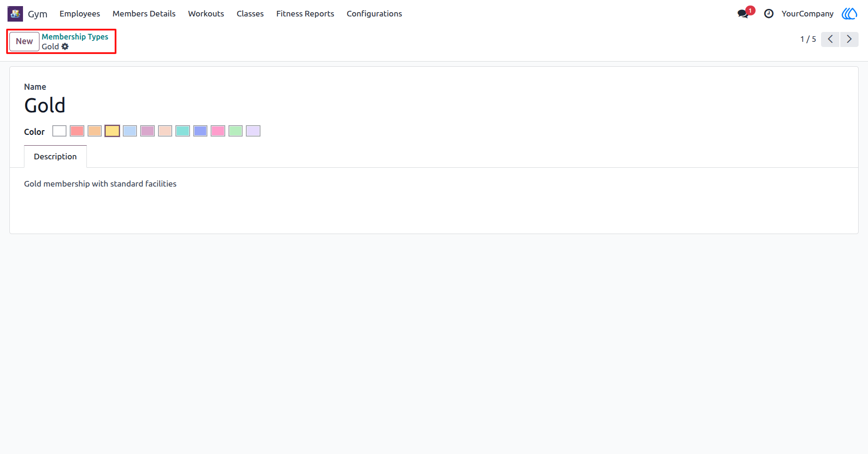Open the Members Details menu
Screen dimensions: 868x454
[x=144, y=14]
